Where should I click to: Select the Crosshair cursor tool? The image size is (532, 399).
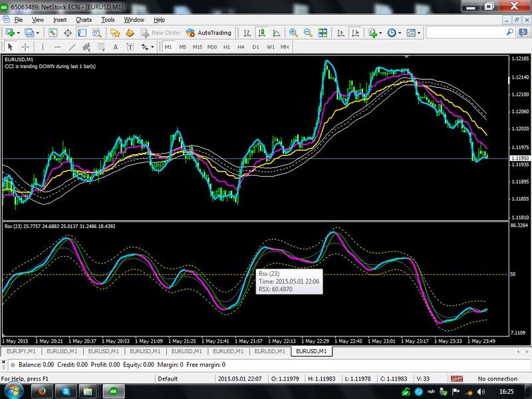25,47
